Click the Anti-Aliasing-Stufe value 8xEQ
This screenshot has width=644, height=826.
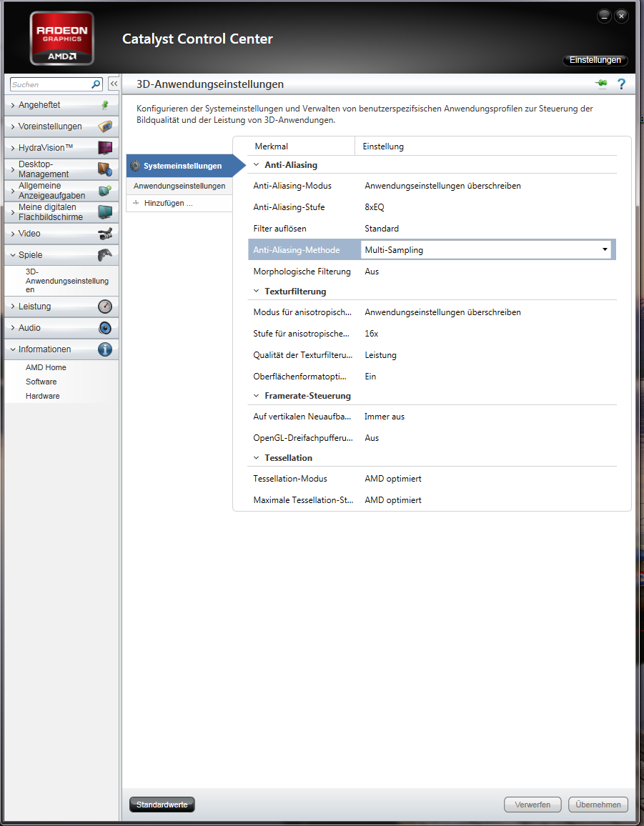point(374,207)
